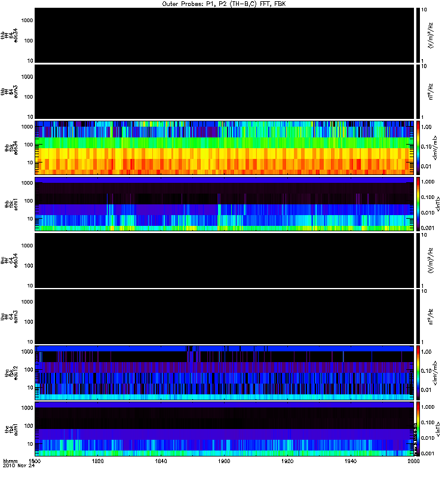This screenshot has width=448, height=478.
Task: Click the 'thb fbk edc34' y-axis label
Action: point(11,148)
